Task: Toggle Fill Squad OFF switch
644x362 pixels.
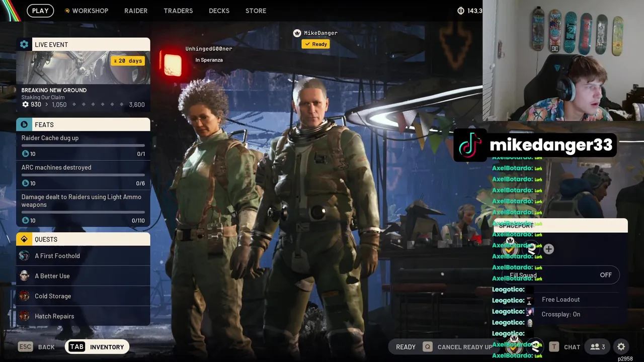Action: (x=560, y=275)
